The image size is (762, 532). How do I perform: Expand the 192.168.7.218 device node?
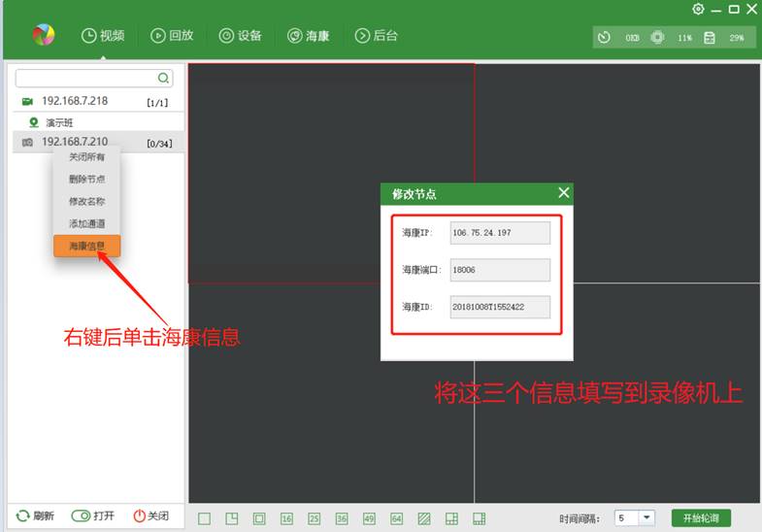[x=74, y=101]
